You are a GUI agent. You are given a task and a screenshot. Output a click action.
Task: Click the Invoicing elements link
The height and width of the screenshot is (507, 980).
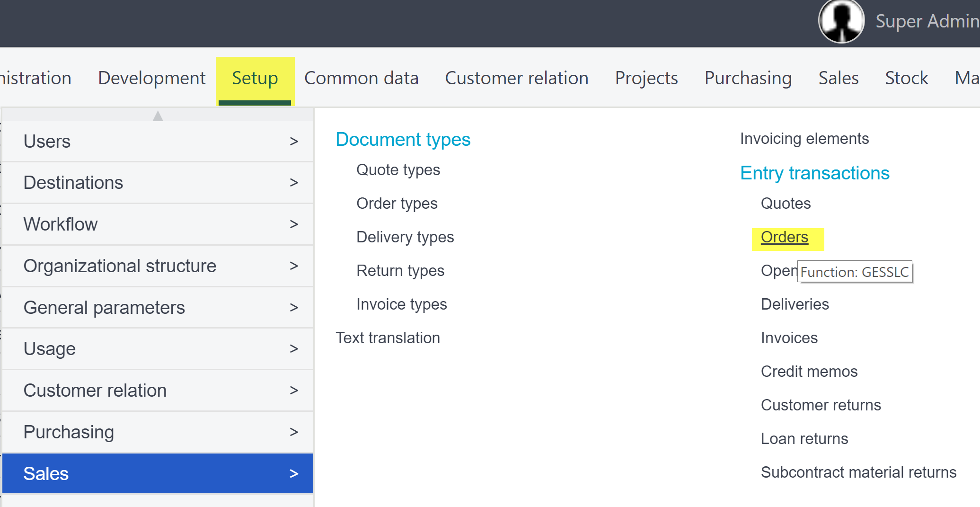pyautogui.click(x=804, y=139)
